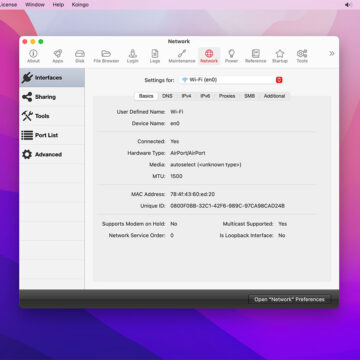Click the Unique ID value text
This screenshot has height=360, width=360.
(x=227, y=206)
